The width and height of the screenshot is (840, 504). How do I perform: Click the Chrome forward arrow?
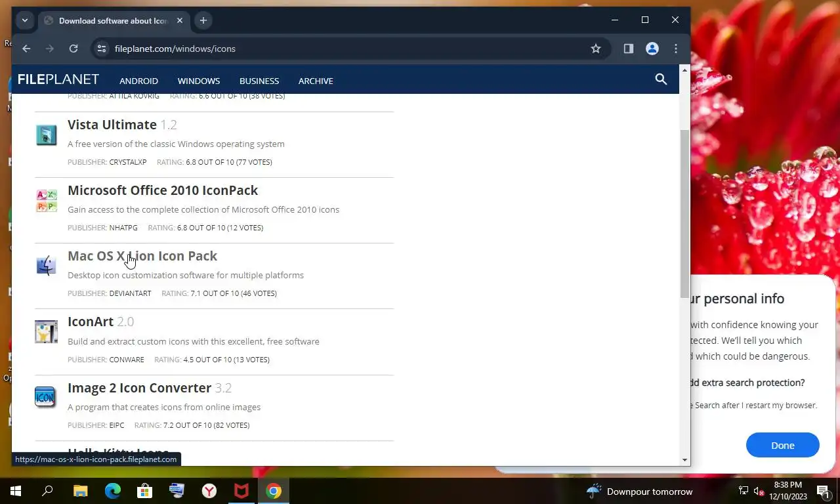tap(50, 49)
